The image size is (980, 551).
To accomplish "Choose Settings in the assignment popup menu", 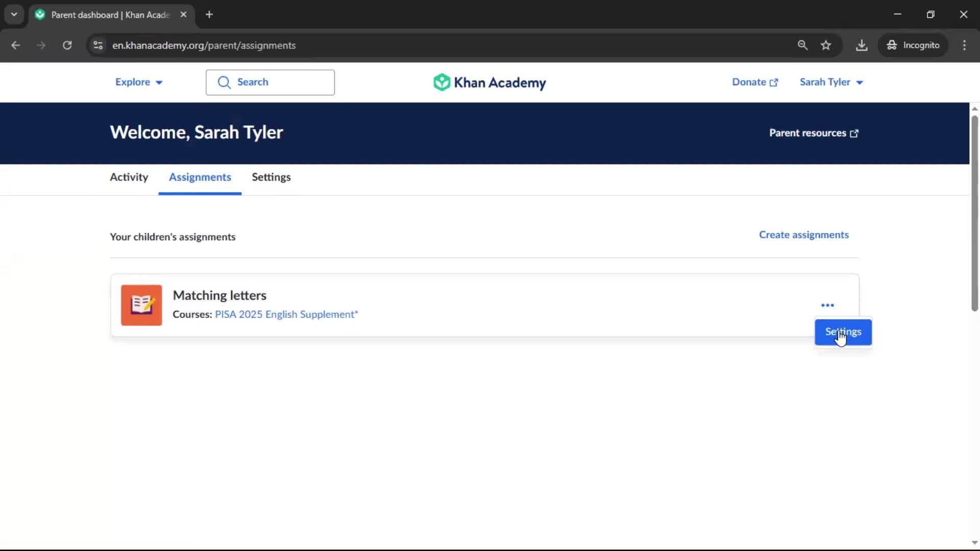I will (x=843, y=332).
